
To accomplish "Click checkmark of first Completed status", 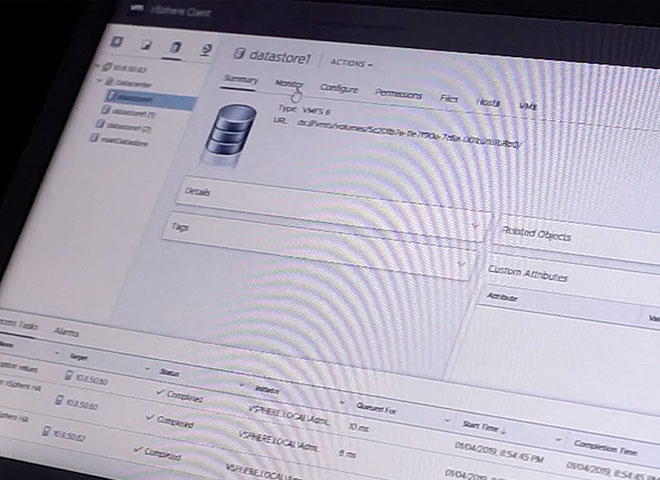I will click(160, 392).
